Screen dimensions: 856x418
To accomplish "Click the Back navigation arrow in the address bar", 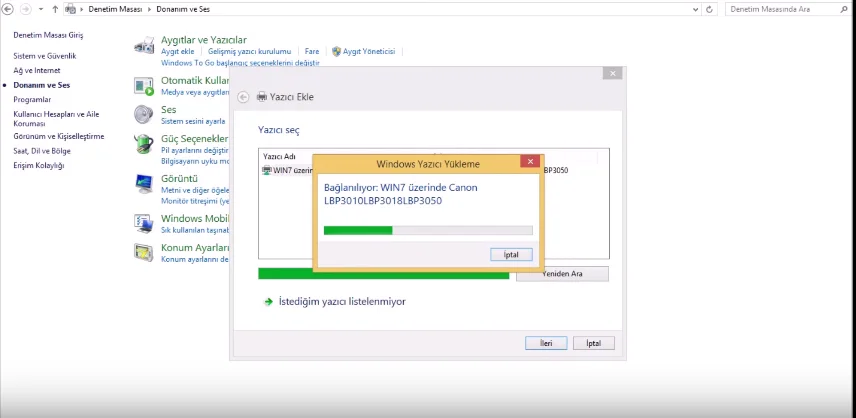I will (8, 9).
